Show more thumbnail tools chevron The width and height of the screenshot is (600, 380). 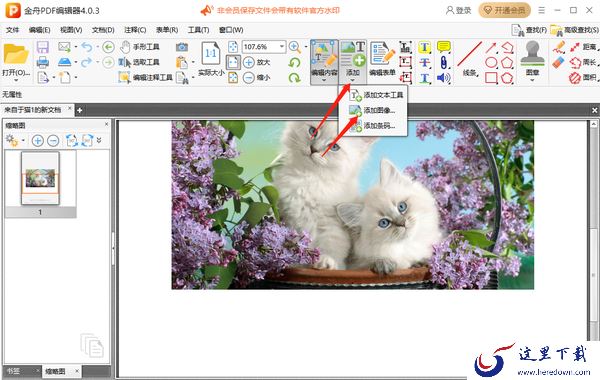99,140
